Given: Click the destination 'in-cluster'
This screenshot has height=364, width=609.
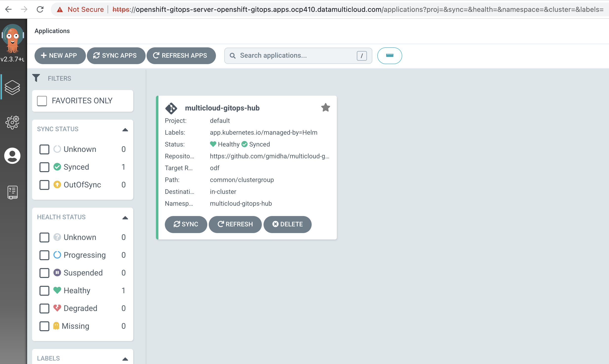Looking at the screenshot, I should pos(223,192).
